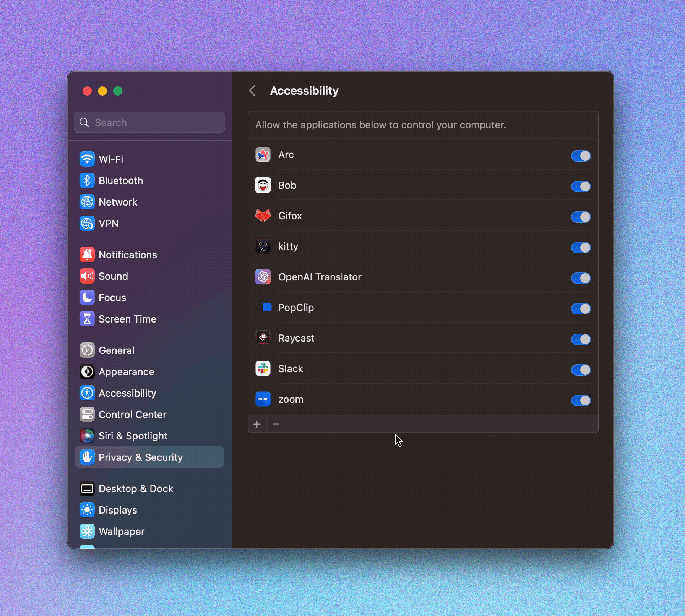Viewport: 685px width, 616px height.
Task: Click the Slack app icon
Action: pyautogui.click(x=263, y=369)
